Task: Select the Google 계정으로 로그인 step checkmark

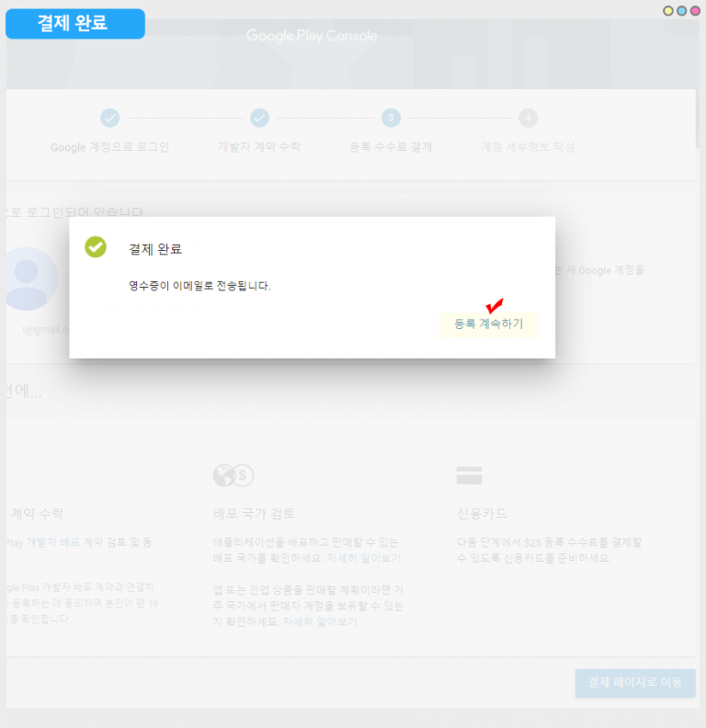Action: click(x=109, y=118)
